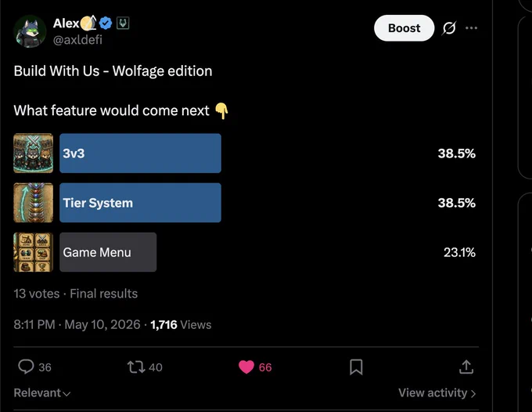Click the green wolf affiliation badge
Viewport: 532px width, 412px height.
[x=123, y=23]
